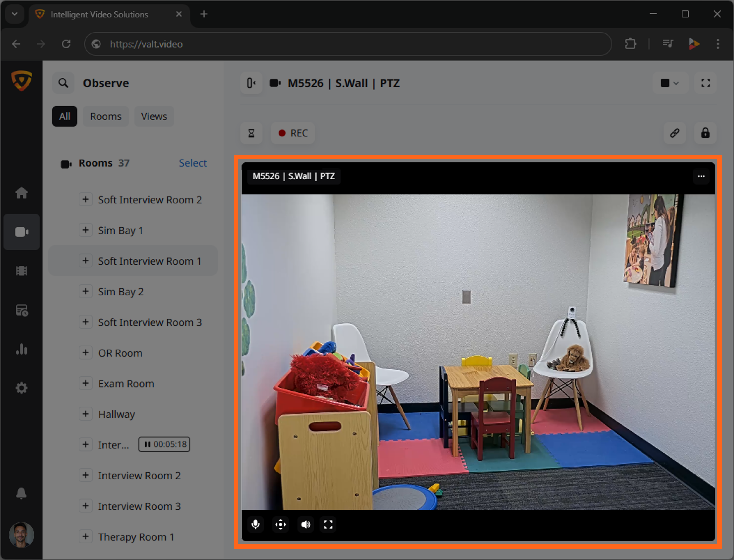The image size is (734, 560).
Task: Start recording with REC button
Action: [293, 133]
